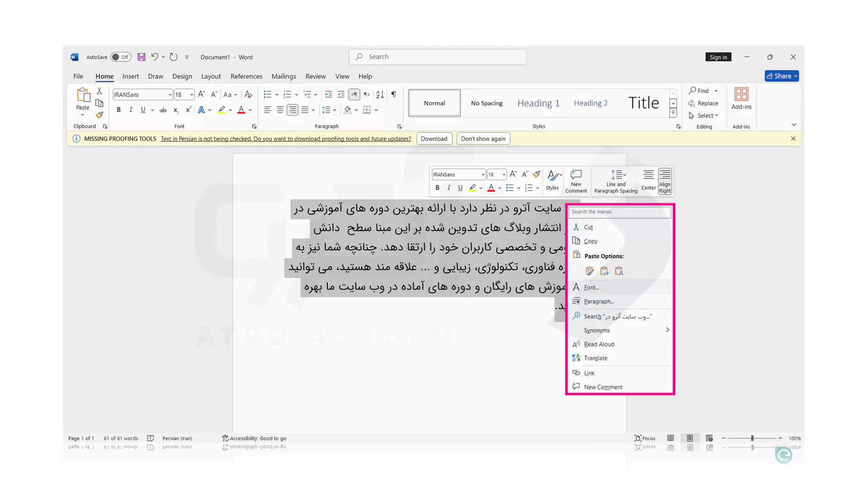This screenshot has height=488, width=868.
Task: Toggle Align Right button in mini toolbar
Action: (665, 181)
